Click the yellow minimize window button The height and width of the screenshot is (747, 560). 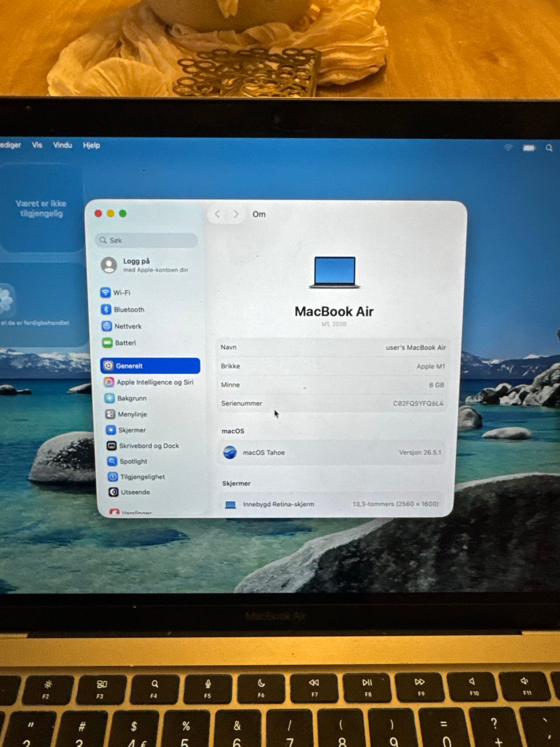[x=110, y=214]
